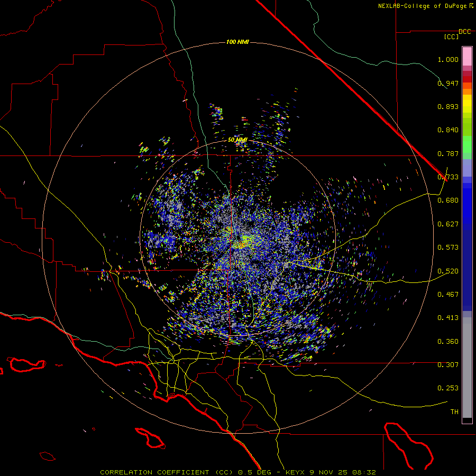Image resolution: width=476 pixels, height=476 pixels.
Task: Select the 0.680 legend value
Action: [448, 200]
